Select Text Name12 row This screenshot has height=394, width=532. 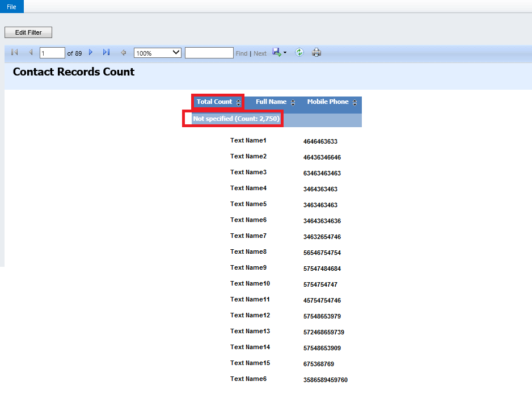250,315
